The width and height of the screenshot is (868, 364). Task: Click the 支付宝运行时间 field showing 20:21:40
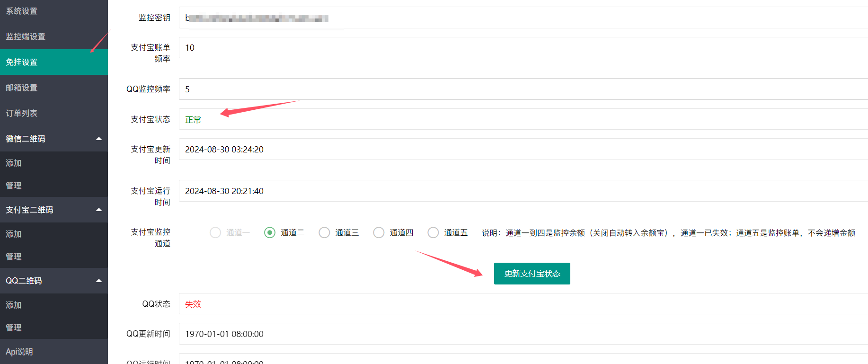point(523,191)
